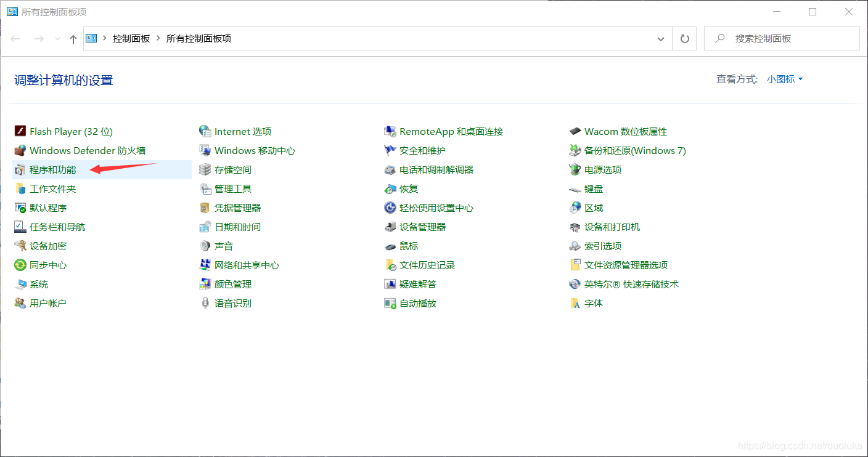868x457 pixels.
Task: Click the control panel icon in address bar
Action: pyautogui.click(x=92, y=38)
